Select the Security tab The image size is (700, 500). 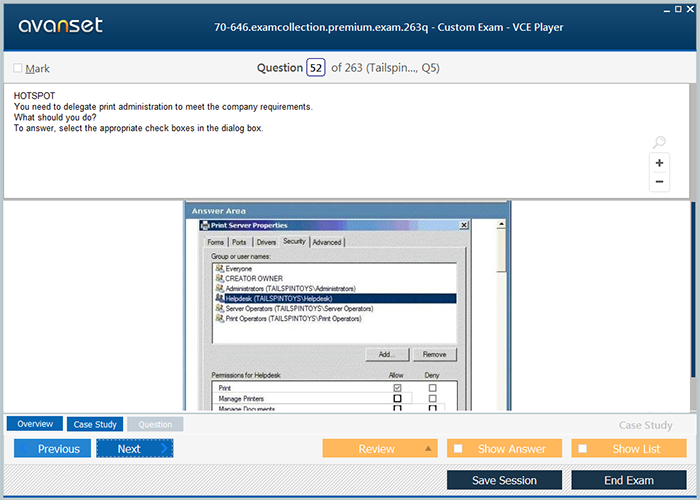(x=294, y=241)
